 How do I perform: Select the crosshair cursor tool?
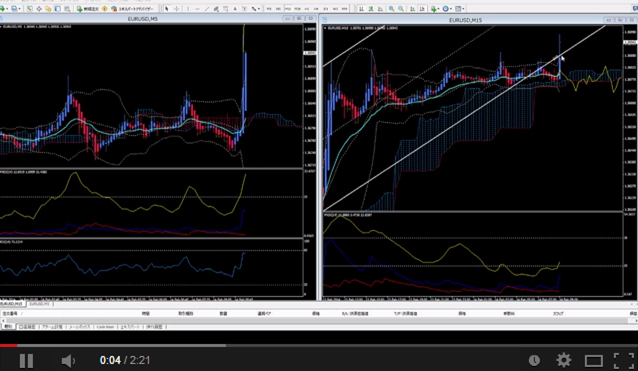[177, 9]
